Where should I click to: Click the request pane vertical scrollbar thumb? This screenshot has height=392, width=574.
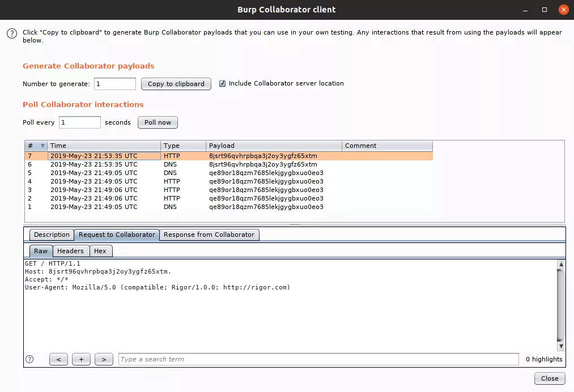click(x=561, y=305)
